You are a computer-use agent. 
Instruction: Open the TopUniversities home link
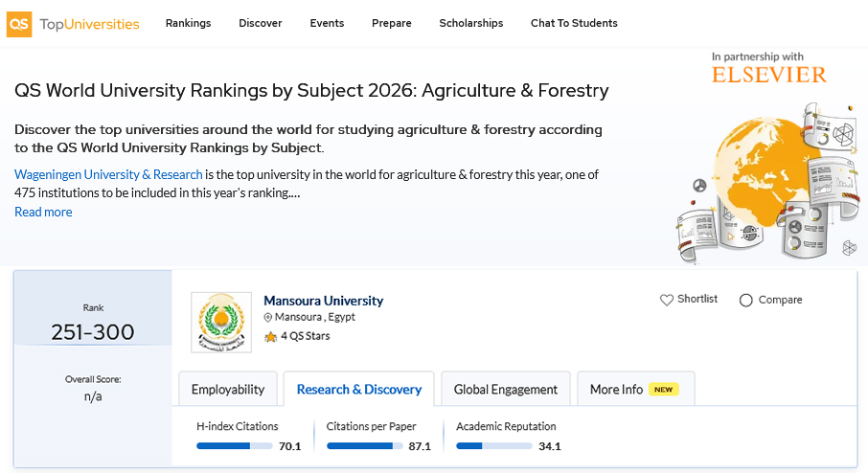(89, 24)
